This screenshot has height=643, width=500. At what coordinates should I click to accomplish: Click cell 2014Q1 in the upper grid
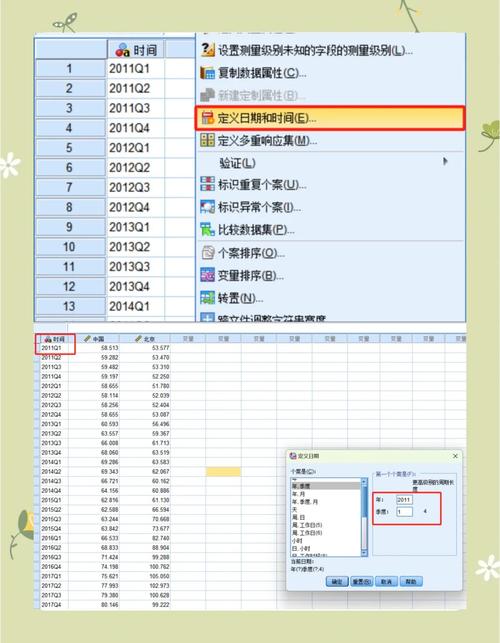[x=135, y=306]
